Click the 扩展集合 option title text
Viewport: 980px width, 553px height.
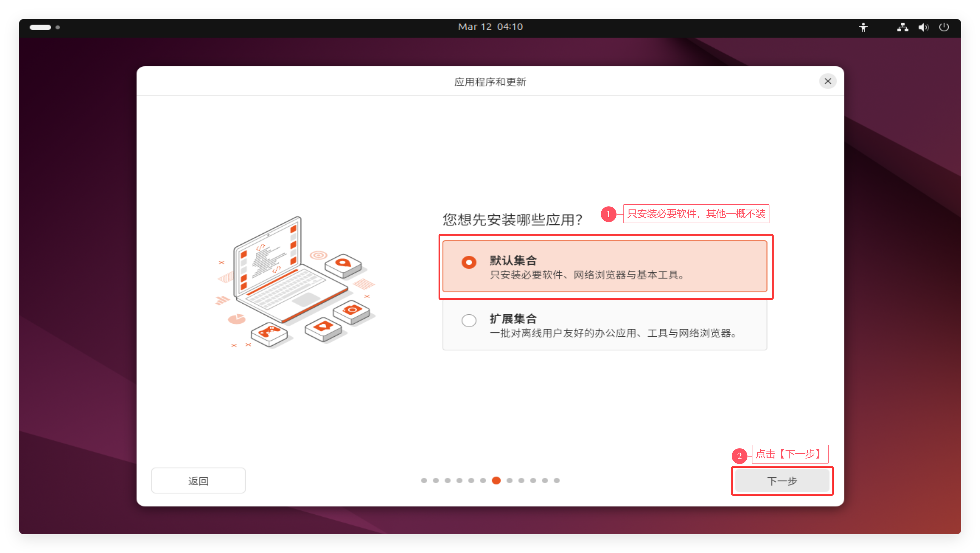pos(513,319)
